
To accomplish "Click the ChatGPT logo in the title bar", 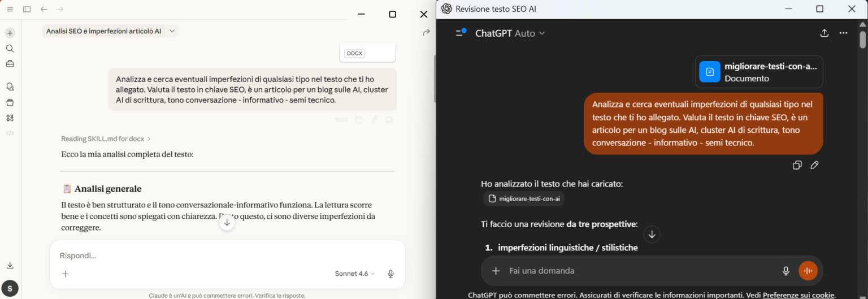I will (x=446, y=8).
